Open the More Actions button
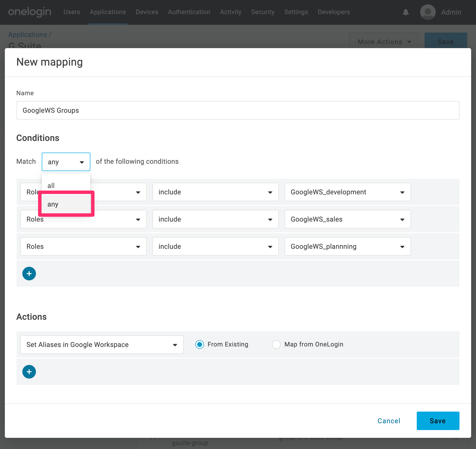Image resolution: width=476 pixels, height=449 pixels. pyautogui.click(x=384, y=41)
